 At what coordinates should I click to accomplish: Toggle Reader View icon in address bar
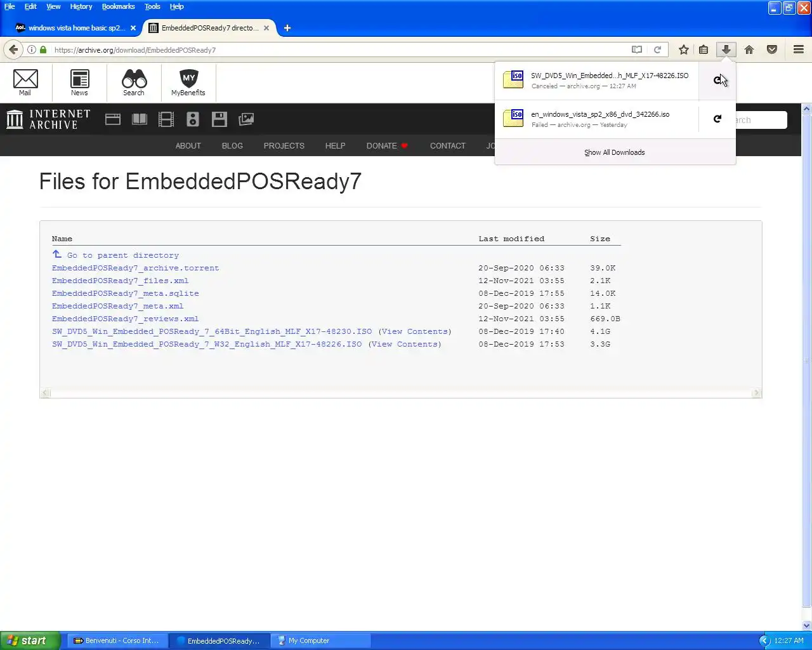637,50
